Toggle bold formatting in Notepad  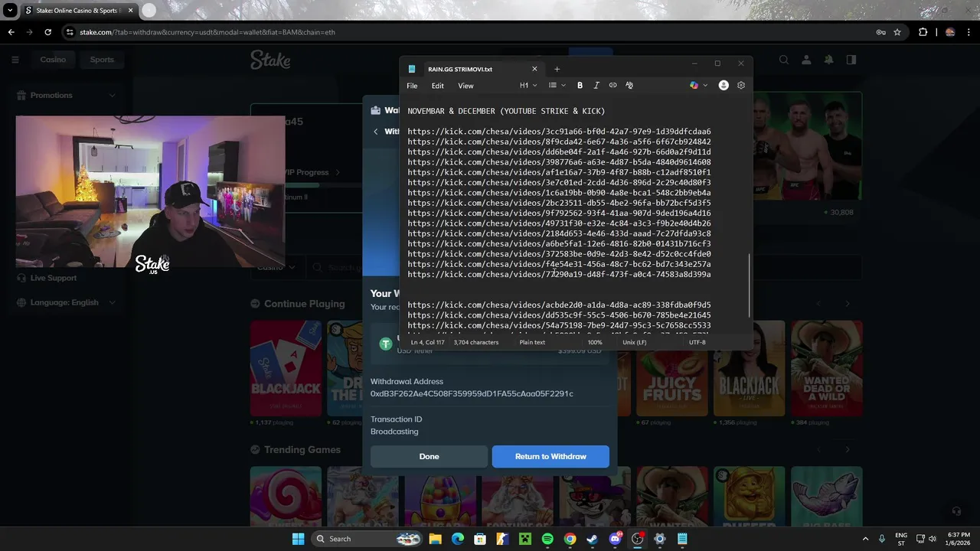[580, 86]
